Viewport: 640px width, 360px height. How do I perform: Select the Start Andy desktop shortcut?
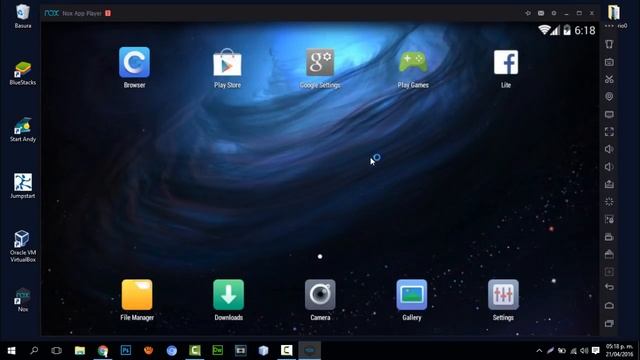[22, 130]
